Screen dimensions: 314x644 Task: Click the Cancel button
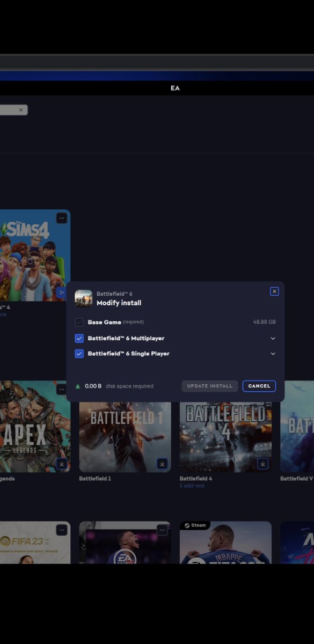(259, 386)
